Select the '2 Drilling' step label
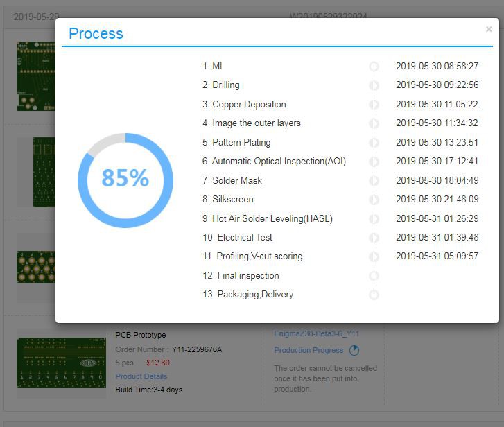Viewport: 504px width, 427px height. [221, 85]
